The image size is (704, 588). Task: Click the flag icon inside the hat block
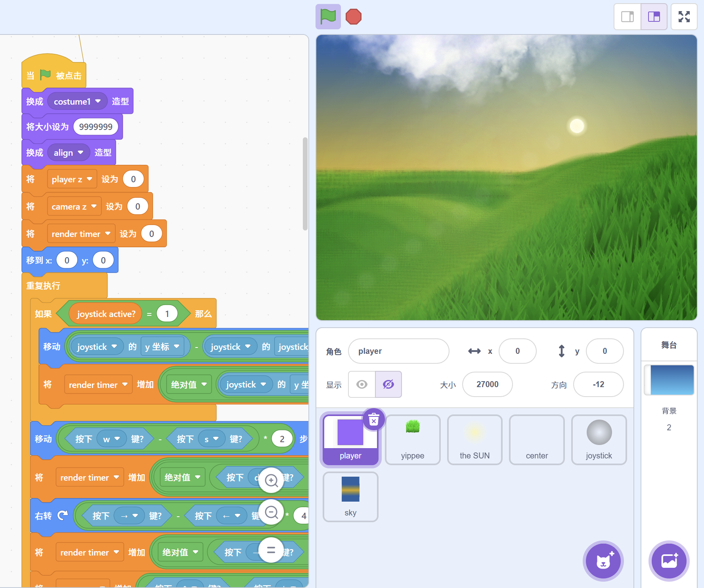point(46,74)
